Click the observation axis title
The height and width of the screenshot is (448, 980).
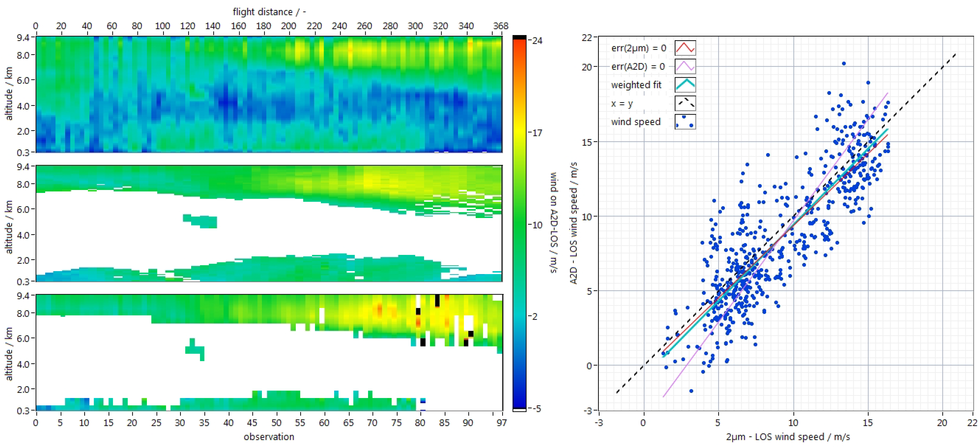[269, 437]
